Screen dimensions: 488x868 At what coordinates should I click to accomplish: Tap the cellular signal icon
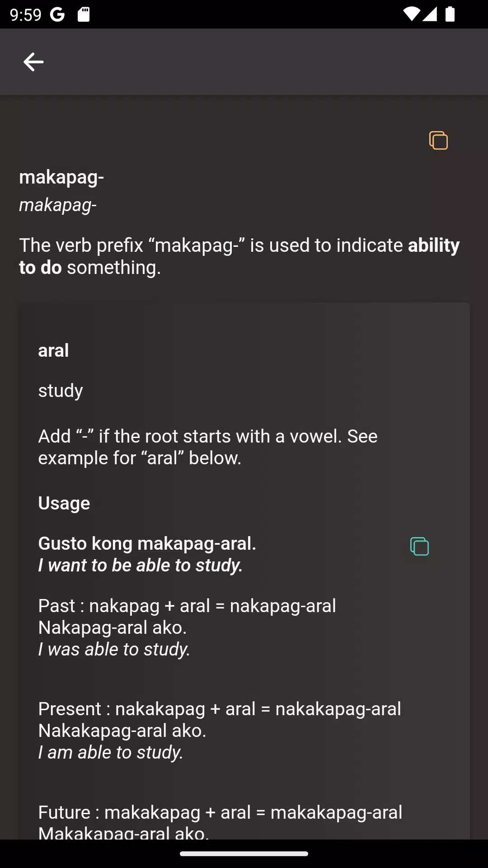[x=431, y=14]
